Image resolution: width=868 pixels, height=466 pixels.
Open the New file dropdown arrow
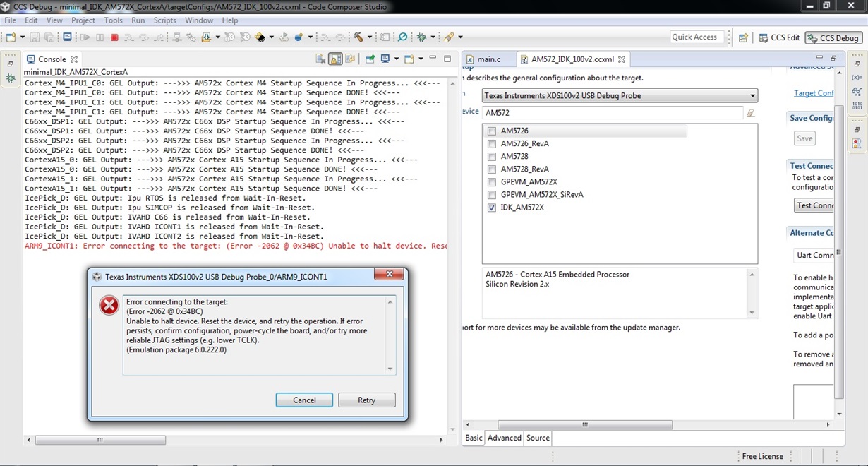[22, 37]
